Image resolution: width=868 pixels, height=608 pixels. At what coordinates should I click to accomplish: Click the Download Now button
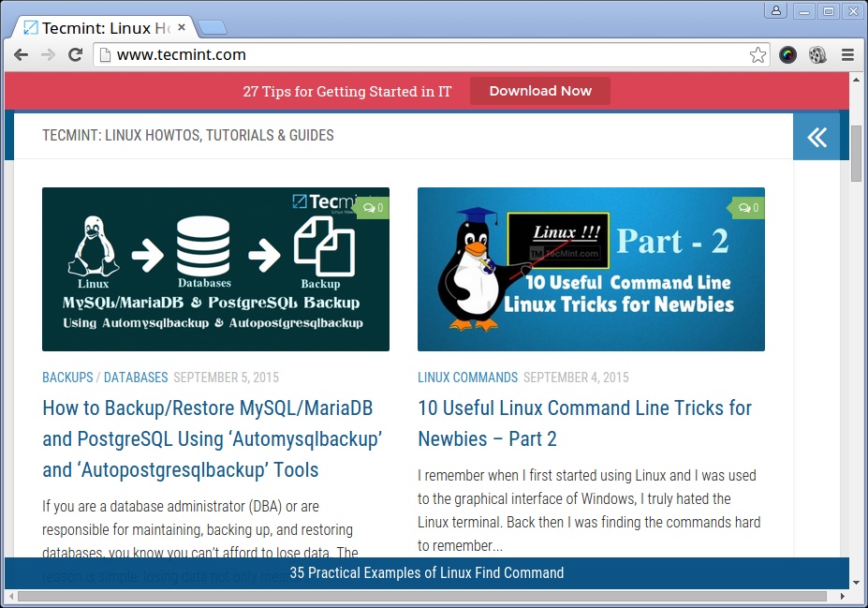click(540, 91)
